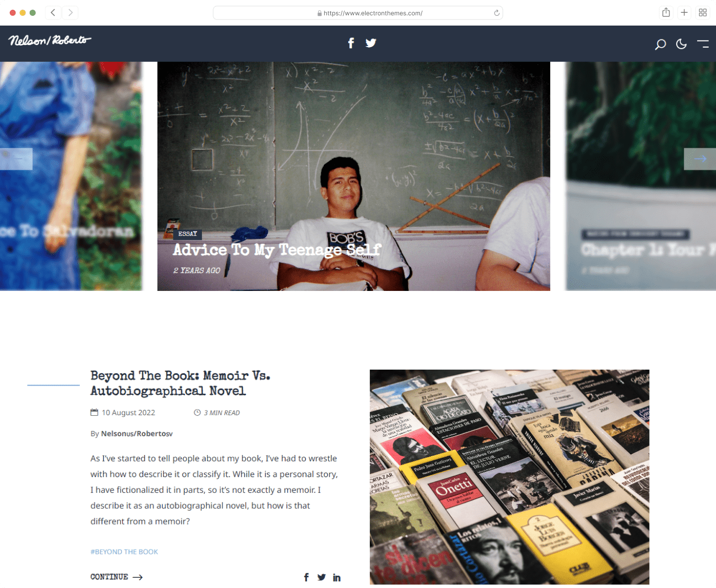Screen dimensions: 716x588
Task: Open the hamburger menu in header
Action: (x=703, y=44)
